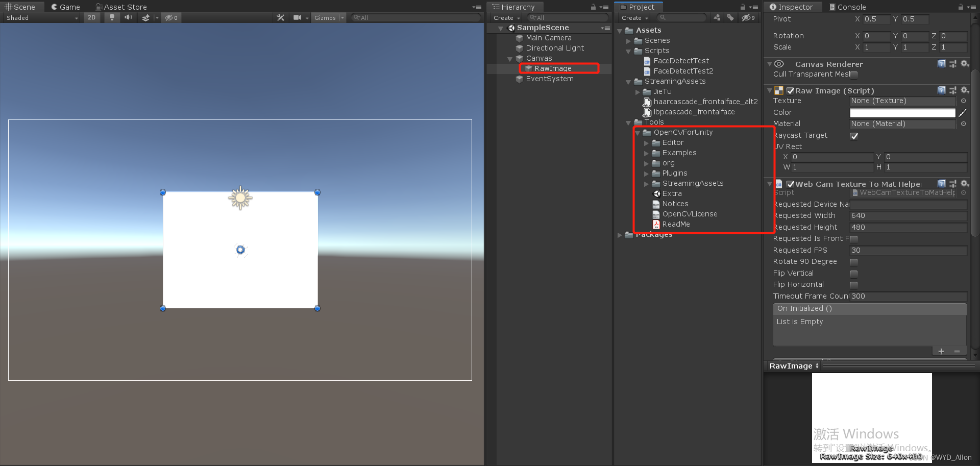Click the white Color swatch of Raw Image

pyautogui.click(x=903, y=113)
